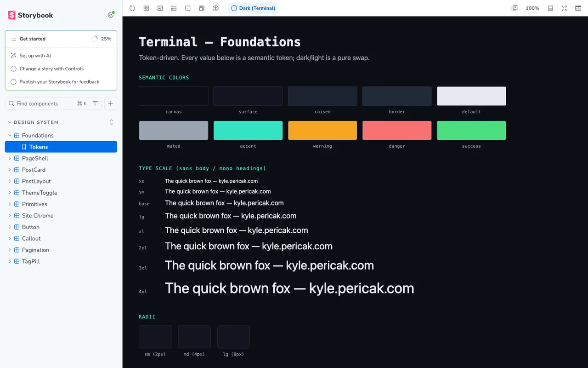Image resolution: width=588 pixels, height=368 pixels.
Task: Click the sparkle icon of Set up with AI
Action: [x=13, y=56]
